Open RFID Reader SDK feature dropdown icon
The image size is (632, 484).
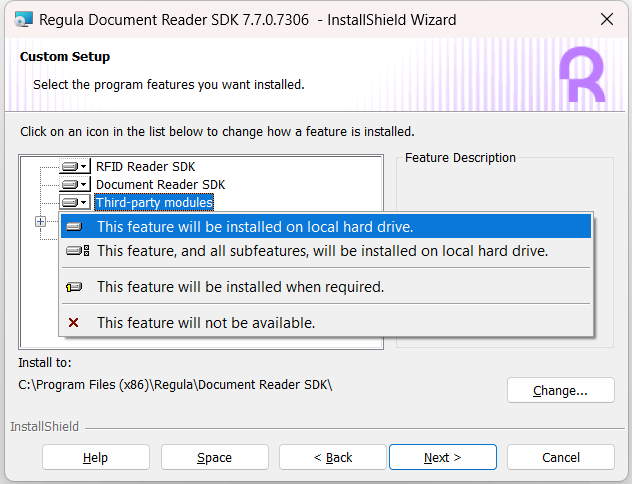click(75, 166)
